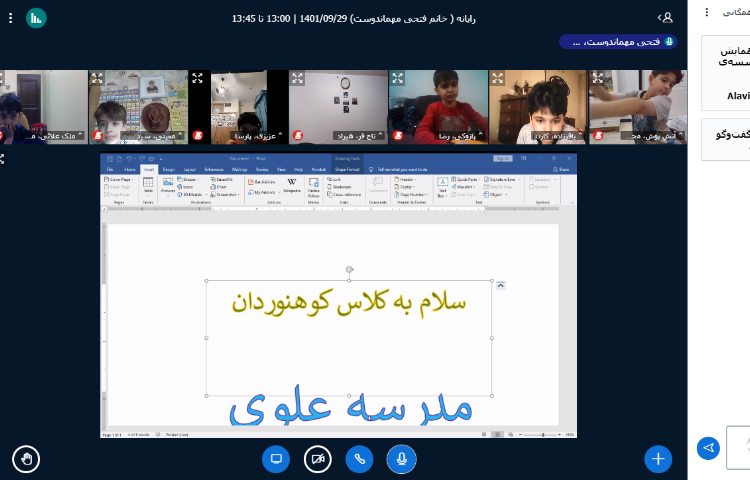Click the phone icon to leave audio
Viewport: 750px width, 480px height.
pos(360,459)
